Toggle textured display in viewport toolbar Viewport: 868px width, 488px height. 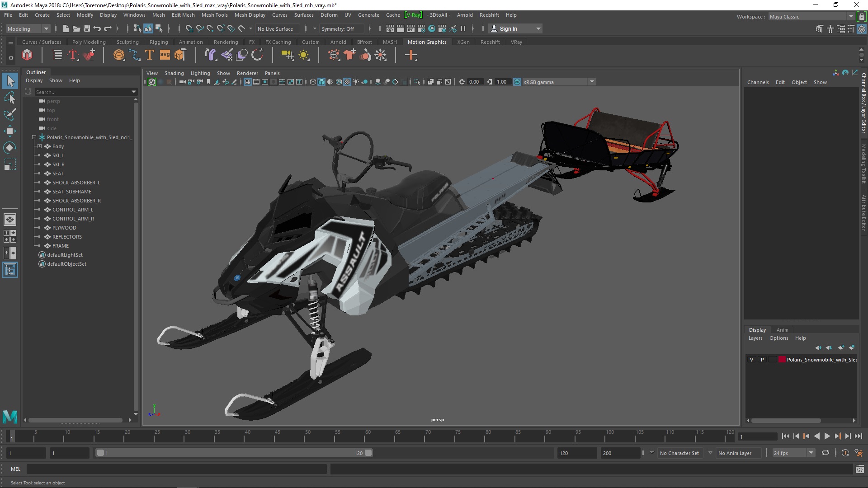click(x=347, y=82)
